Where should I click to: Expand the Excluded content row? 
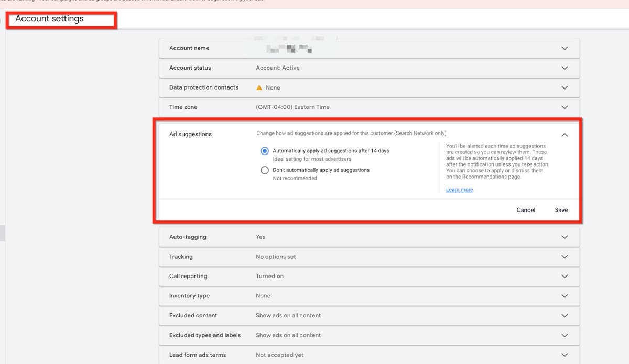point(565,316)
